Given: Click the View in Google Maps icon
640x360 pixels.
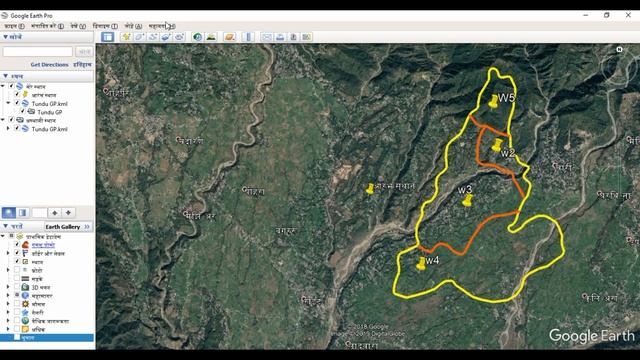Looking at the screenshot, I should [x=307, y=37].
